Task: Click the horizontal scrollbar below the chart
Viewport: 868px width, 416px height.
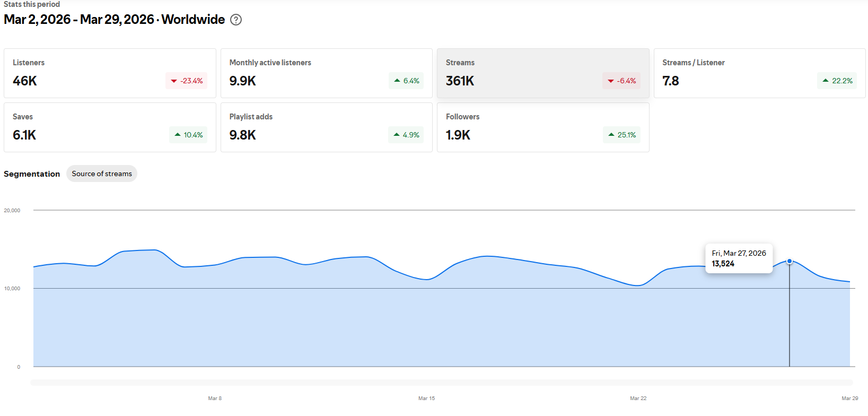Action: pos(442,383)
